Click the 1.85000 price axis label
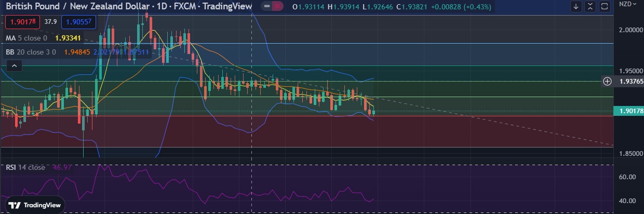Image resolution: width=644 pixels, height=214 pixels. [x=630, y=154]
